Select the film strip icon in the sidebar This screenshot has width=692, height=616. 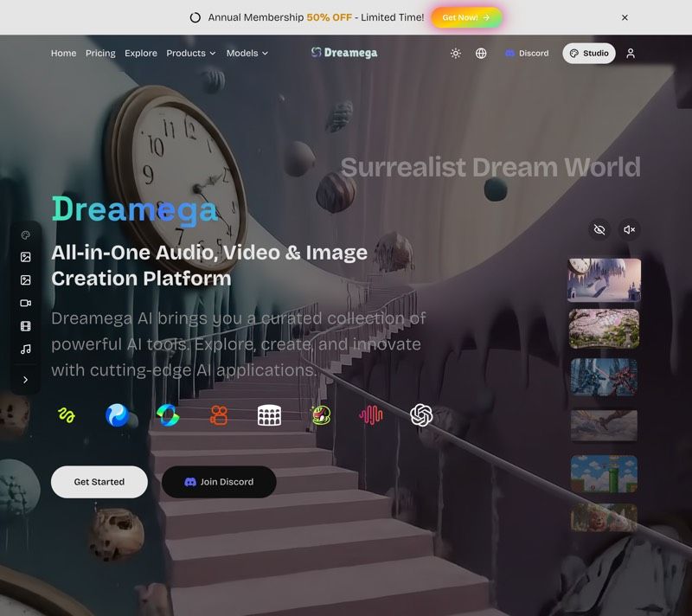coord(25,326)
